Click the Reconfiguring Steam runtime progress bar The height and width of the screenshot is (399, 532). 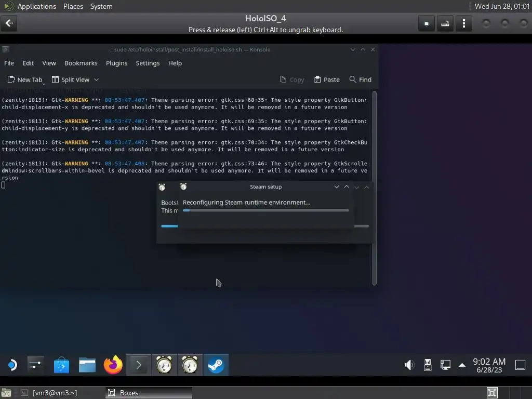point(265,210)
